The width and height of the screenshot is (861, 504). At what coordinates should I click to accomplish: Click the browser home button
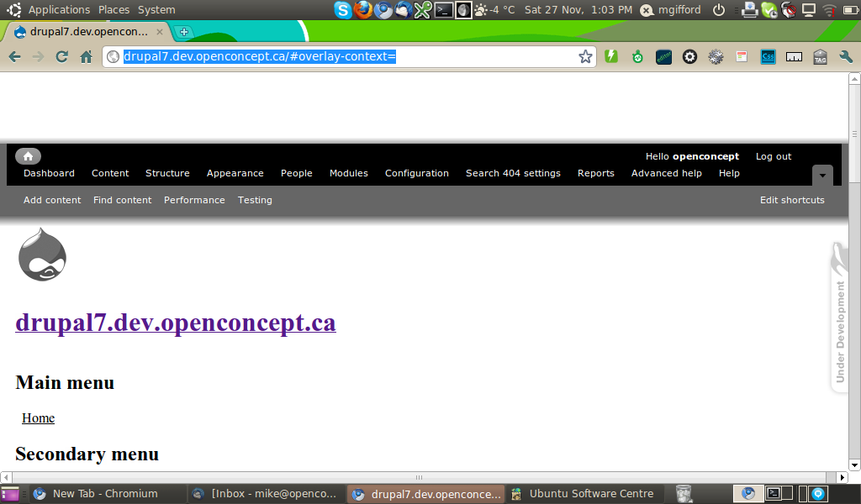pos(87,56)
